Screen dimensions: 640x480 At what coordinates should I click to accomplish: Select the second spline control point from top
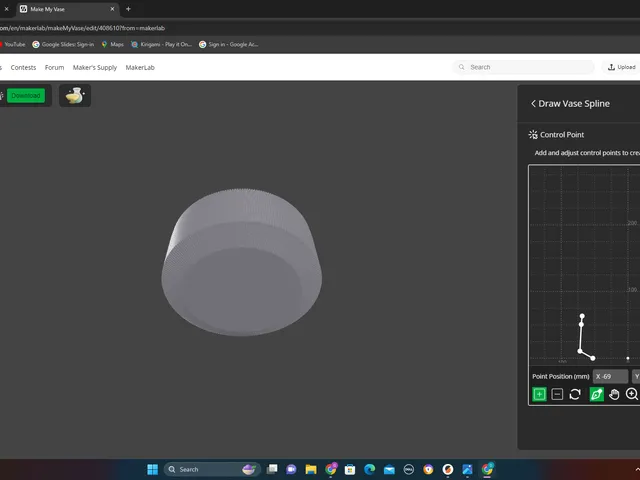click(581, 324)
